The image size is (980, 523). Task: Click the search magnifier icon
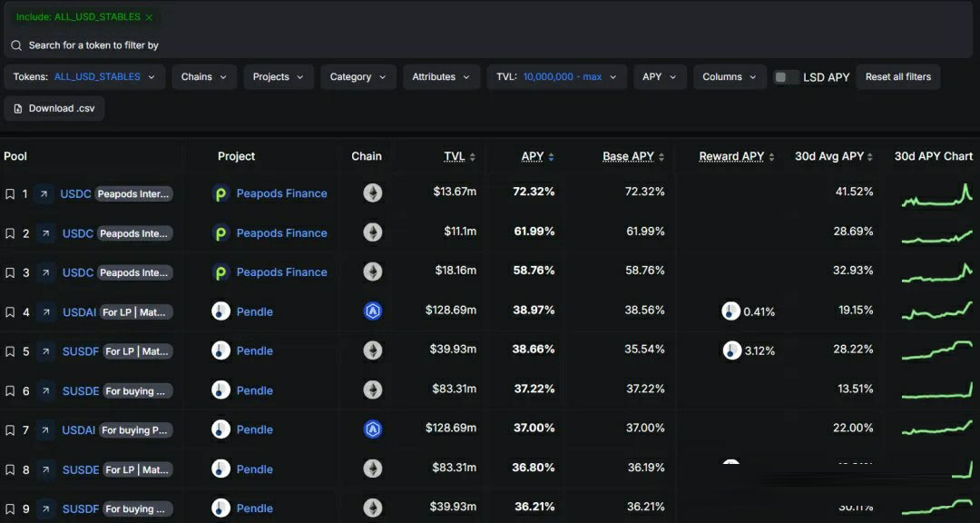[16, 45]
